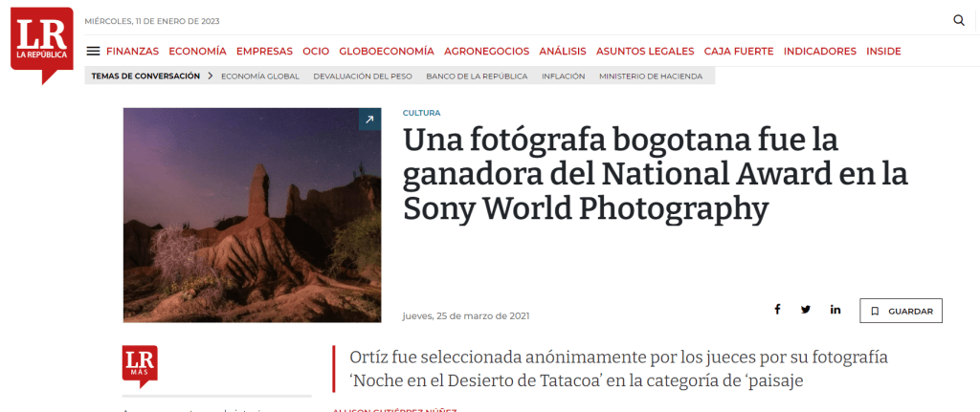
Task: Navigate to Indicadores
Action: (819, 52)
